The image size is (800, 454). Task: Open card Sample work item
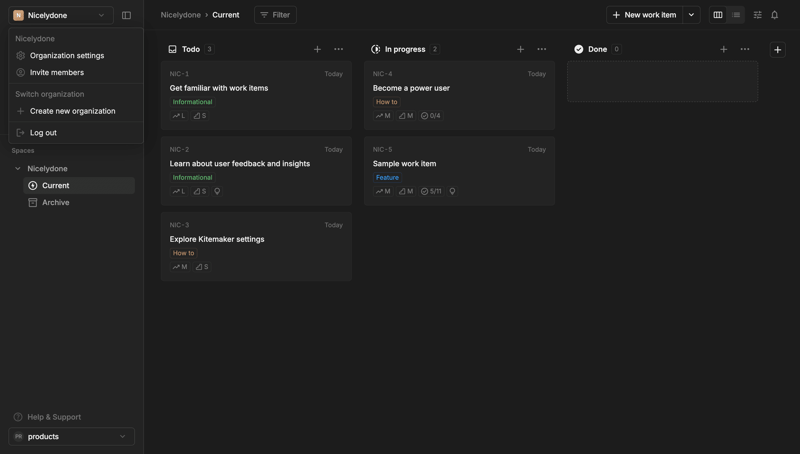(x=459, y=171)
